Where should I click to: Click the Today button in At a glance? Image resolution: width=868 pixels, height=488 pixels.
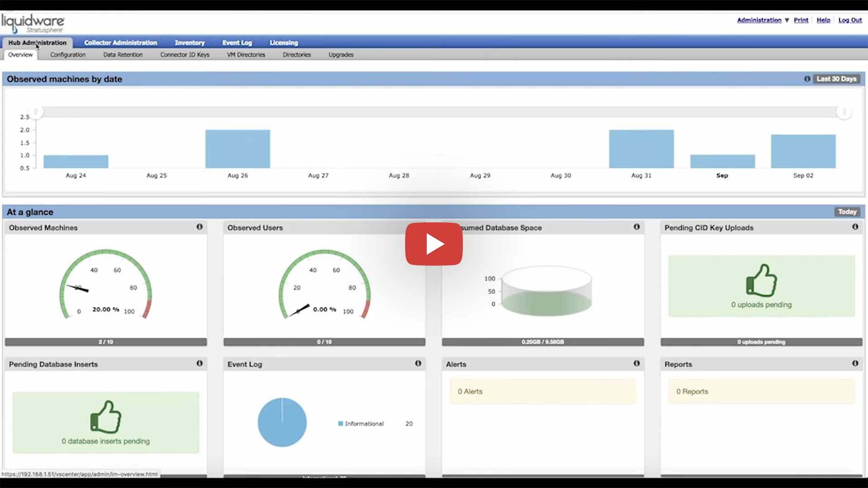point(847,212)
